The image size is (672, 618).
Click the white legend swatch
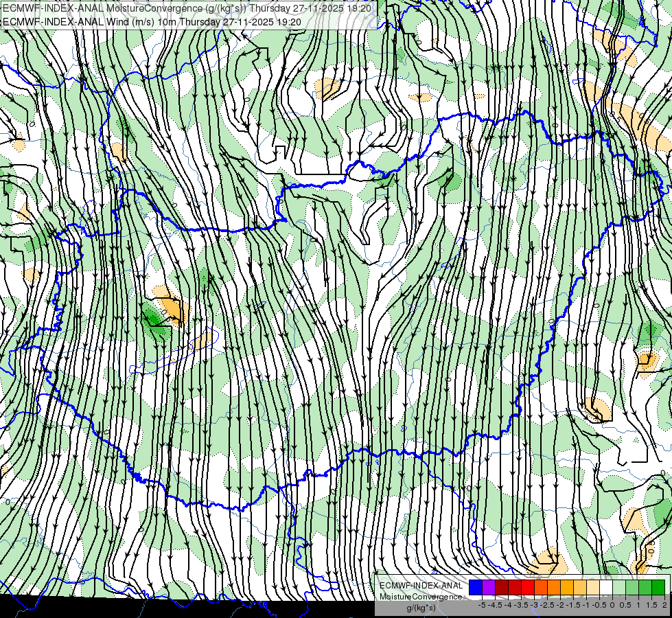pos(606,588)
